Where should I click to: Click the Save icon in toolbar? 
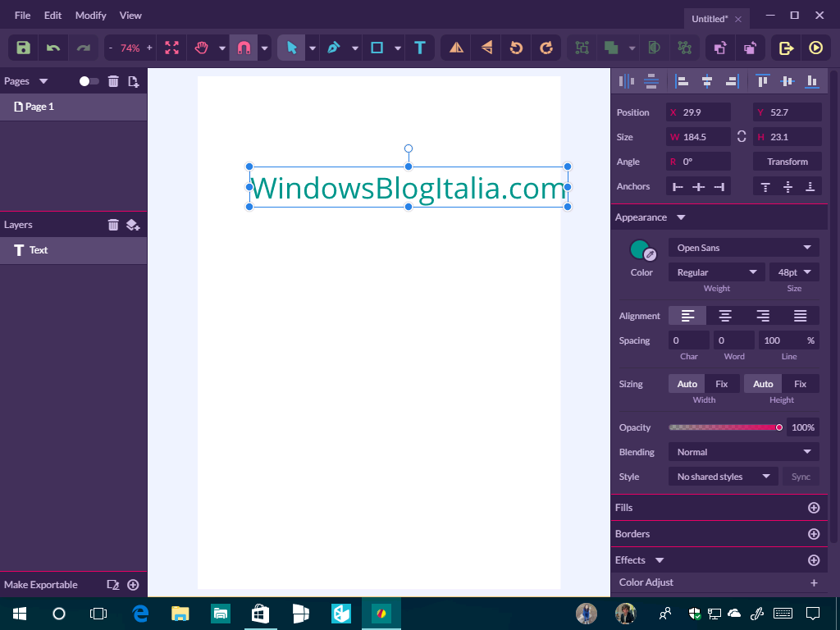coord(23,48)
